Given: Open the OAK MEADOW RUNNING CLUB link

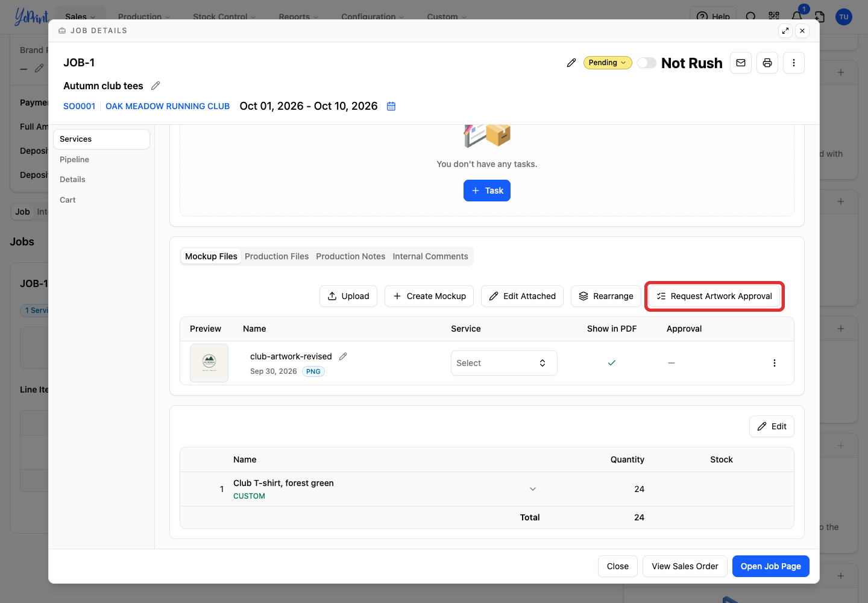Looking at the screenshot, I should (x=168, y=106).
